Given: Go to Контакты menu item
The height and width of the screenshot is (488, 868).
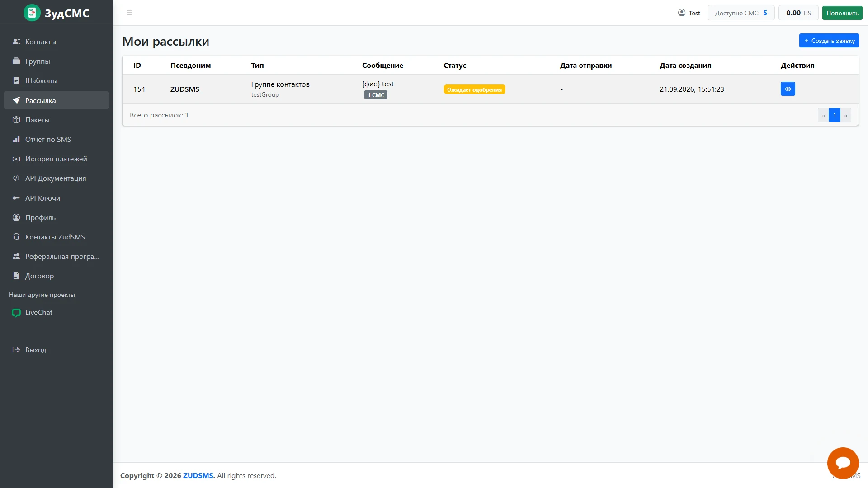Looking at the screenshot, I should 57,42.
